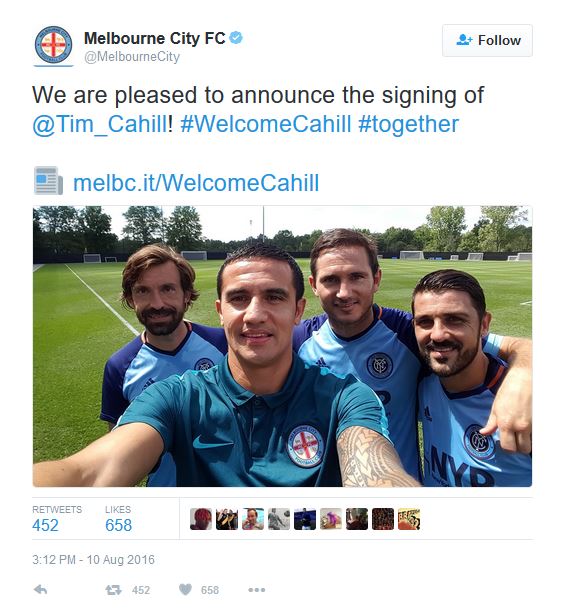Click the news article icon beside the link
Screen dimensions: 566x611
[48, 181]
